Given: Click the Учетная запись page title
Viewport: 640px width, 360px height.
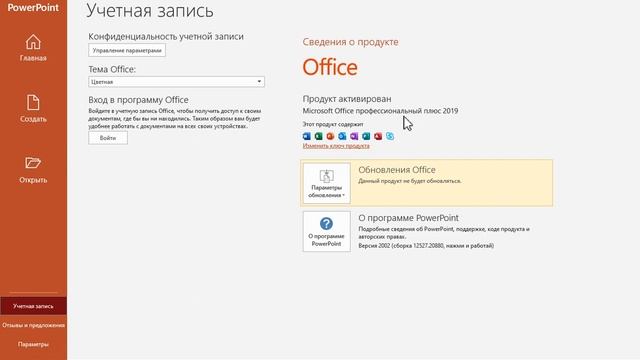Looking at the screenshot, I should click(x=150, y=11).
